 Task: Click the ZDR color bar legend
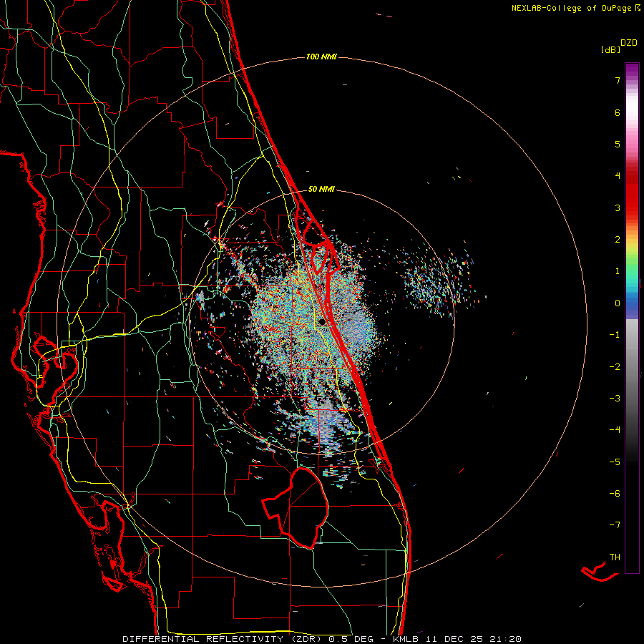[x=632, y=318]
